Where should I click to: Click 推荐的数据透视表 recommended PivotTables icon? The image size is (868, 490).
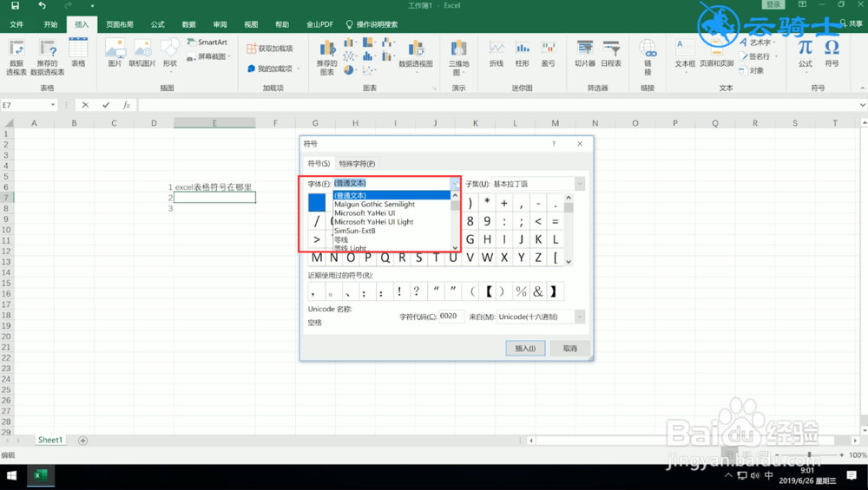48,57
